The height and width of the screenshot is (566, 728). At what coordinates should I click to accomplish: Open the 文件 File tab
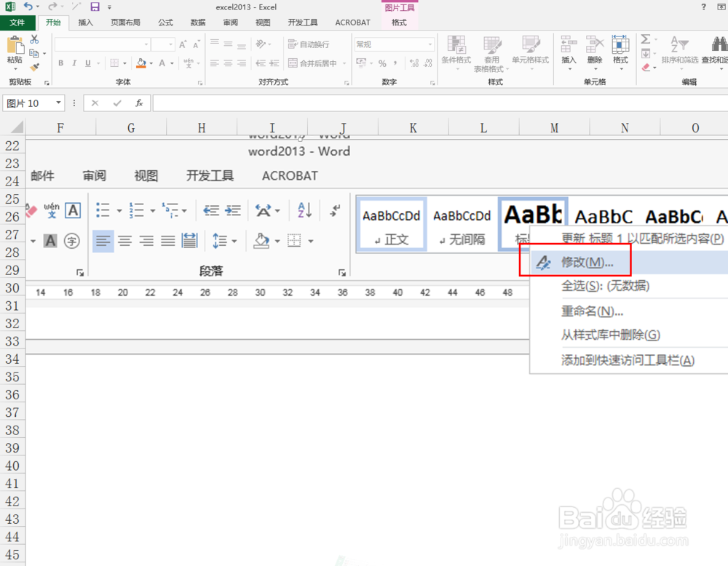pos(17,23)
